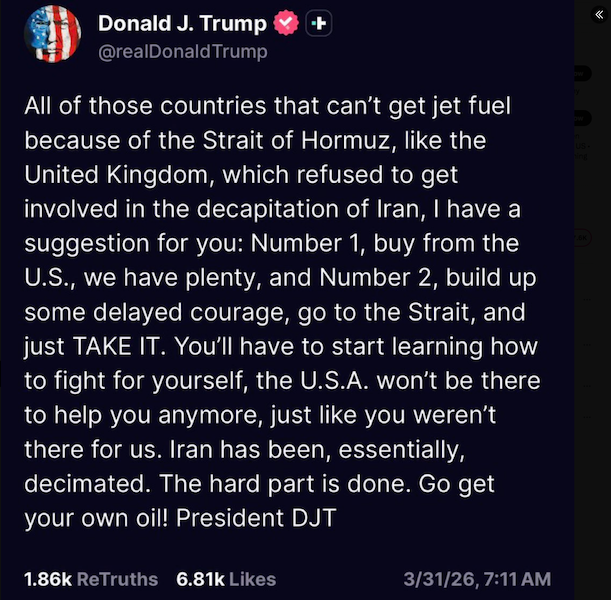View the 1.86k ReTruths list
This screenshot has height=600, width=611.
pos(91,579)
